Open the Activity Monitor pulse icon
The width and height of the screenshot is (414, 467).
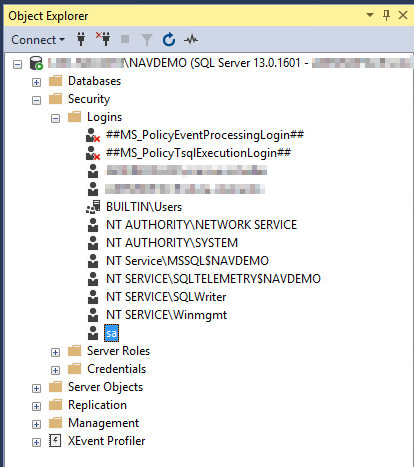tap(191, 40)
